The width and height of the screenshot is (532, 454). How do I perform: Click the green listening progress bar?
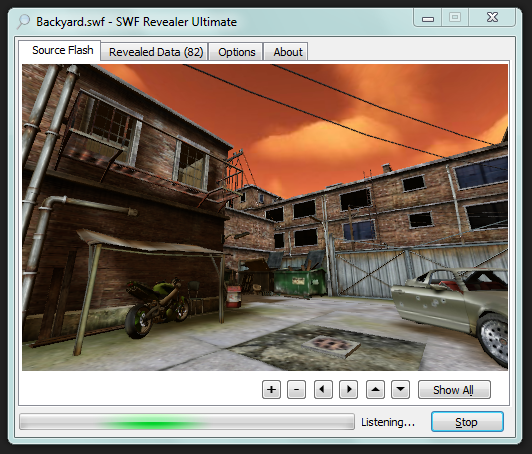pyautogui.click(x=187, y=422)
